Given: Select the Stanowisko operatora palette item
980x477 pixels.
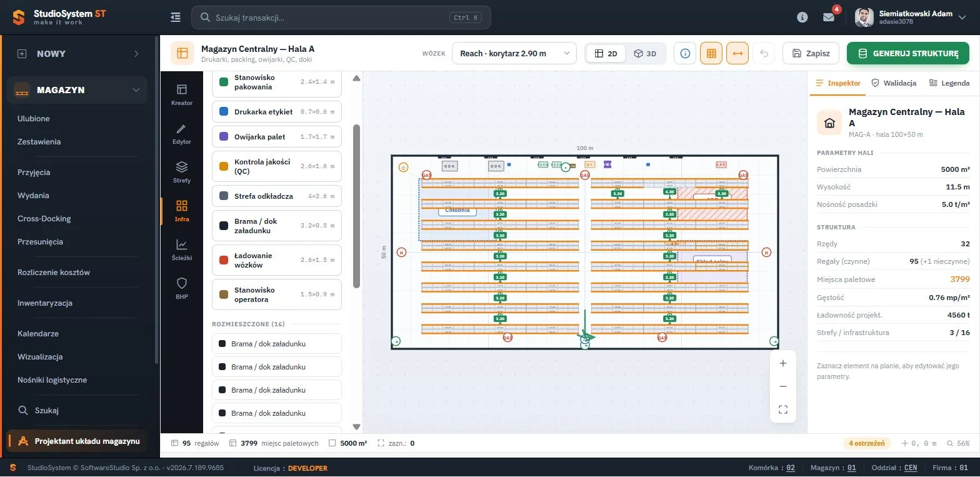Looking at the screenshot, I should point(277,294).
